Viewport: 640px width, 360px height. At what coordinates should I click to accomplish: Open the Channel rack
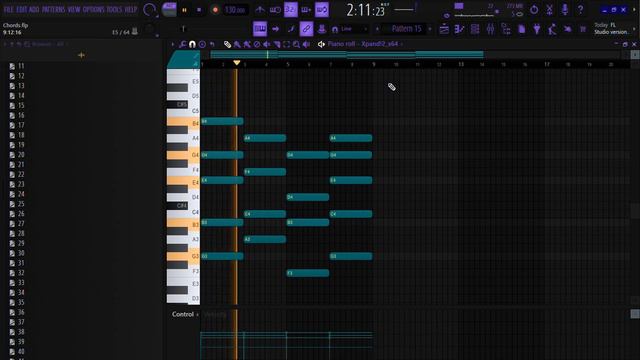[475, 29]
